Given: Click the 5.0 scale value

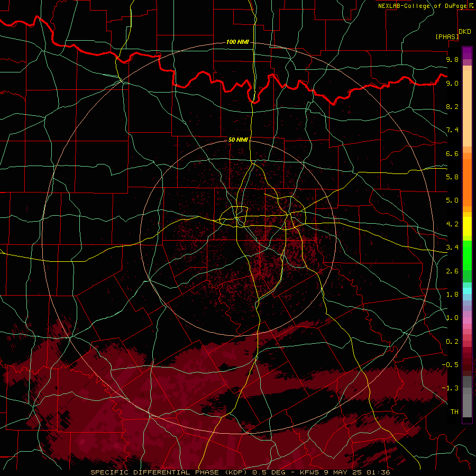Looking at the screenshot, I should (x=452, y=200).
